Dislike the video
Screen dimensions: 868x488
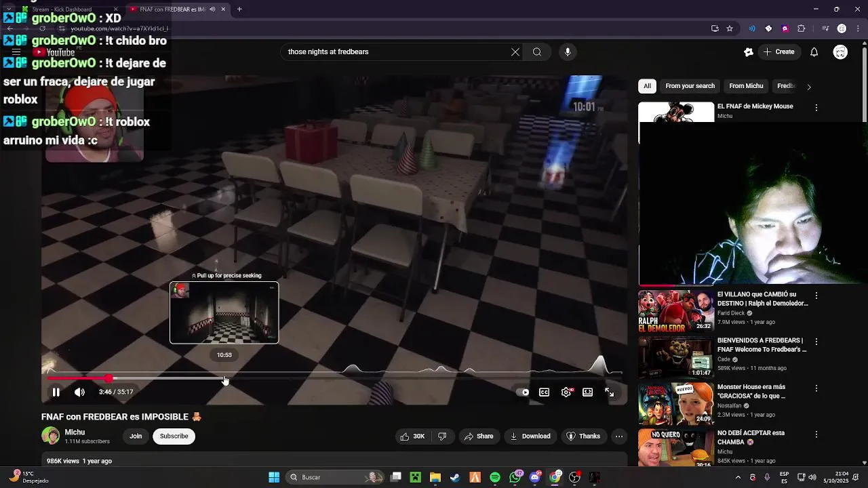[x=442, y=436]
